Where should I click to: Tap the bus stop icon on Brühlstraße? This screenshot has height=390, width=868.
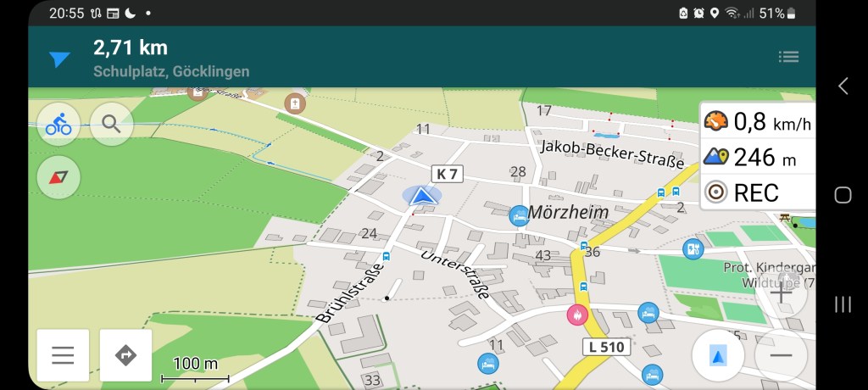pyautogui.click(x=387, y=256)
